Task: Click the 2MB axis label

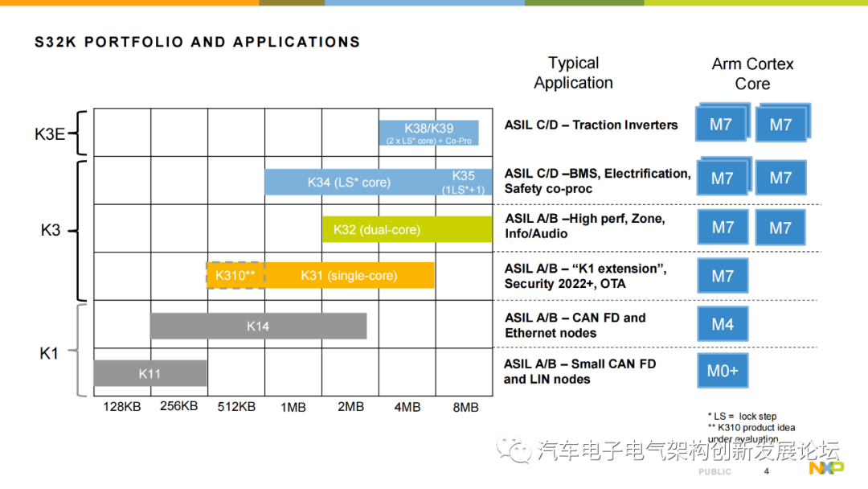Action: coord(351,407)
